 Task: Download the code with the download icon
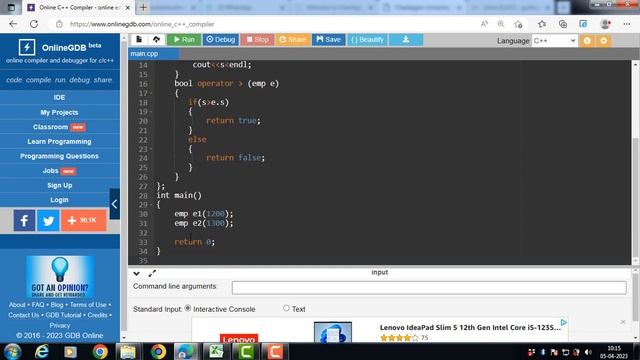[406, 40]
